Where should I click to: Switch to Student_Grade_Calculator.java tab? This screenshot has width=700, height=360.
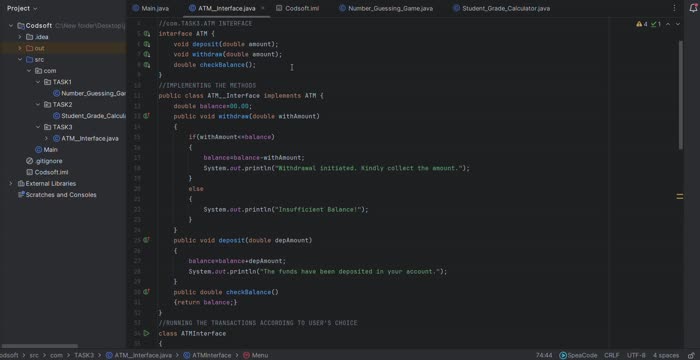tap(501, 8)
